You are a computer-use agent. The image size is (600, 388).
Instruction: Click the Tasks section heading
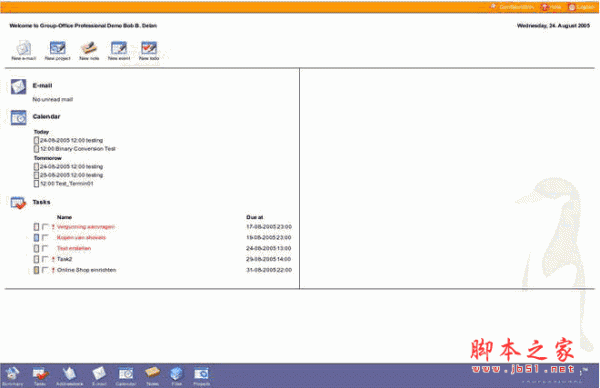41,202
